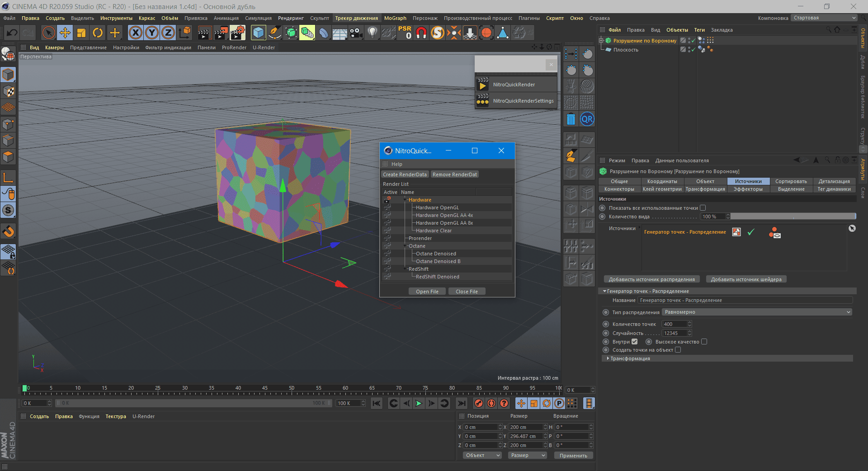
Task: Toggle X axis lock icon
Action: pyautogui.click(x=136, y=33)
